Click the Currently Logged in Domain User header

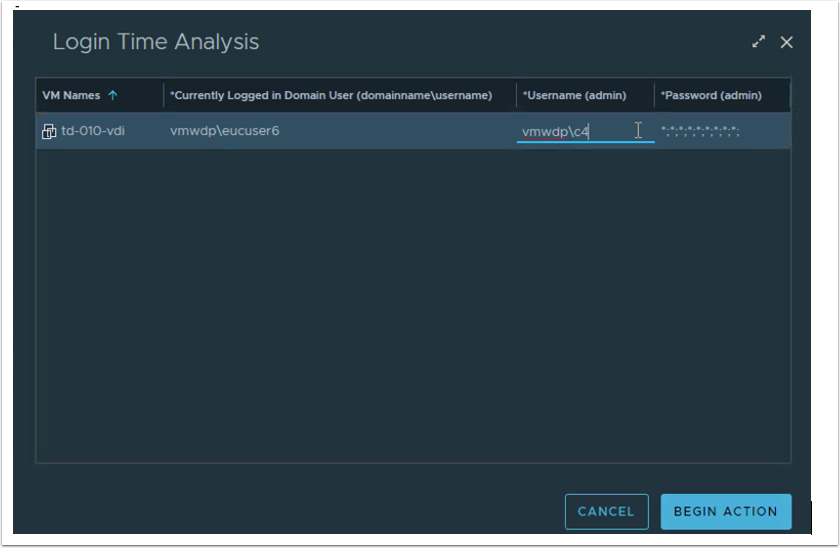tap(330, 96)
